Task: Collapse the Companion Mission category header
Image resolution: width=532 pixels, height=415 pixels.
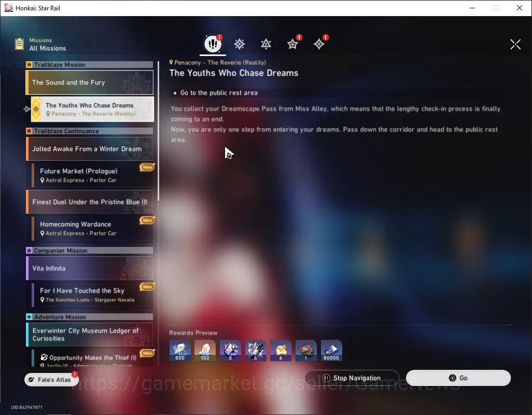Action: (90, 251)
